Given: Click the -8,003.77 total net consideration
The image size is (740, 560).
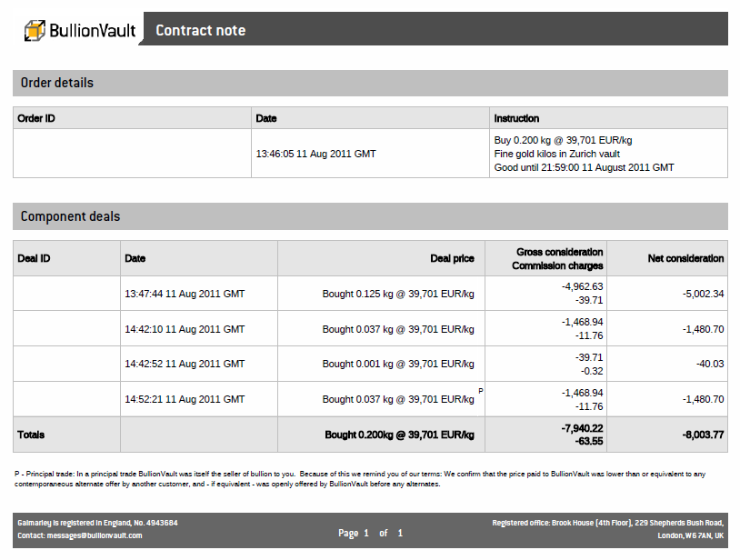Looking at the screenshot, I should [703, 435].
